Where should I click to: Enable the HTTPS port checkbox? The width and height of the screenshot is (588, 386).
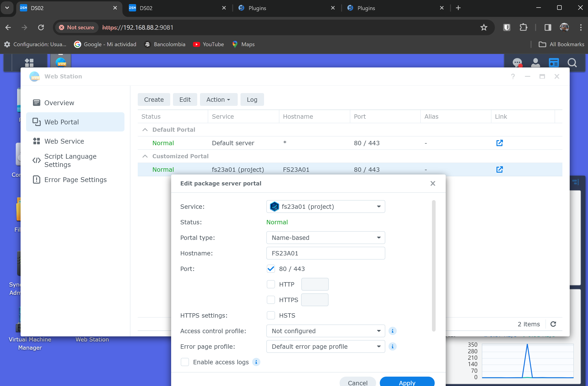(x=271, y=300)
